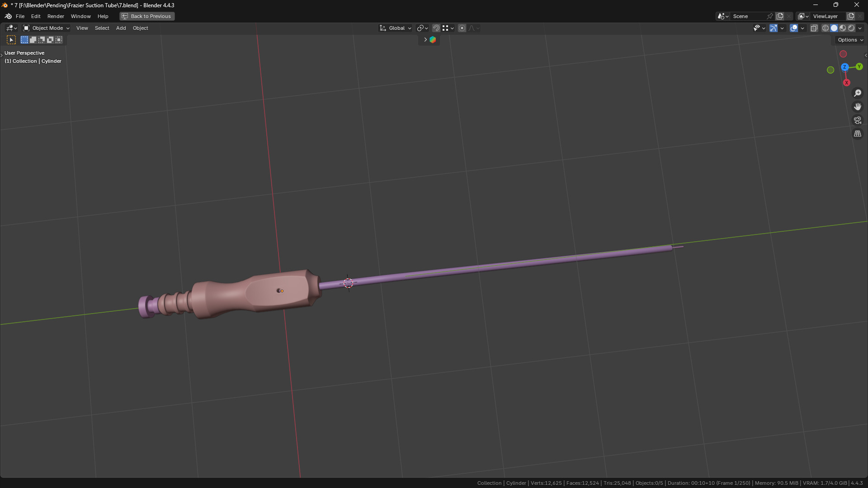Image resolution: width=868 pixels, height=488 pixels.
Task: Open the object visibility and selectability dropdown
Action: 759,28
